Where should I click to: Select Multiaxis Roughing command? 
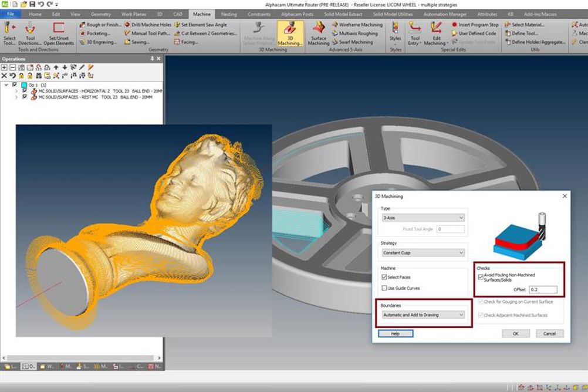355,33
